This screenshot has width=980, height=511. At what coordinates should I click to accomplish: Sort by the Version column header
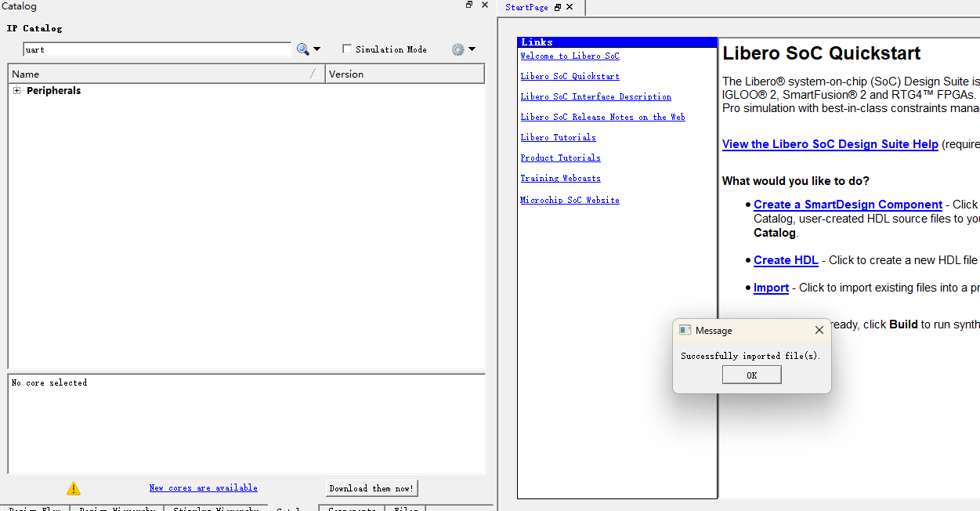click(x=405, y=74)
